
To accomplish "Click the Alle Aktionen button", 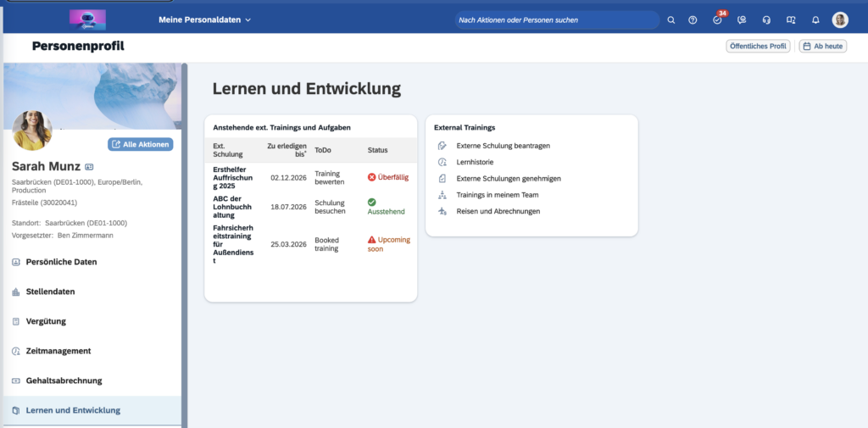I will 140,144.
